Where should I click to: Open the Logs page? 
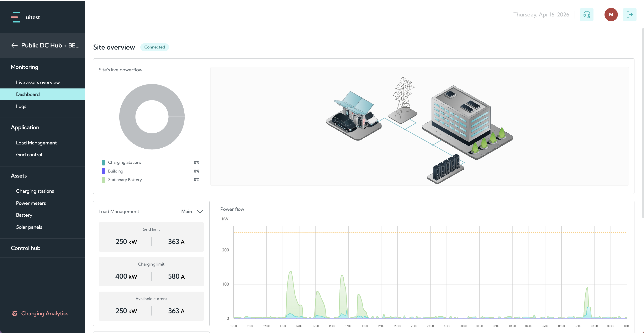(x=21, y=106)
